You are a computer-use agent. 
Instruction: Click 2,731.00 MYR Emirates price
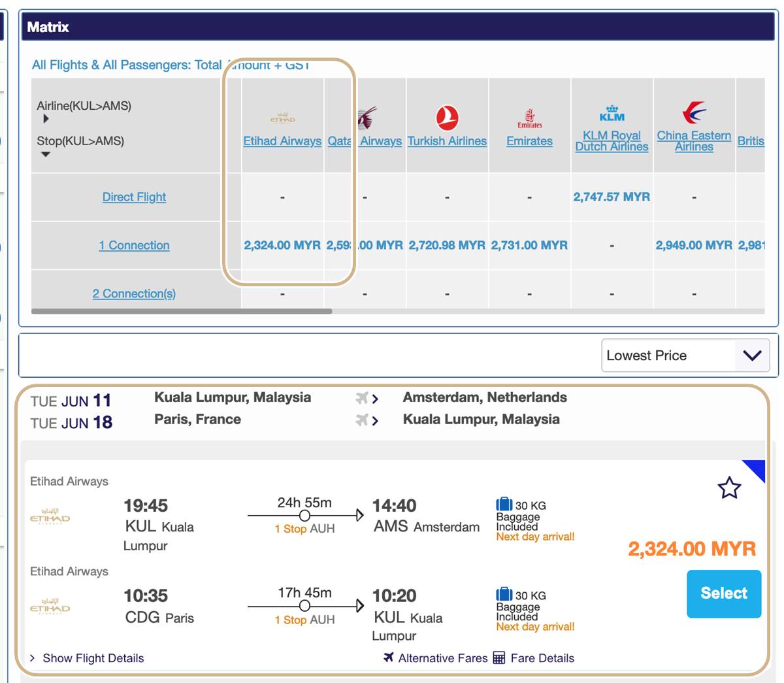pos(530,245)
